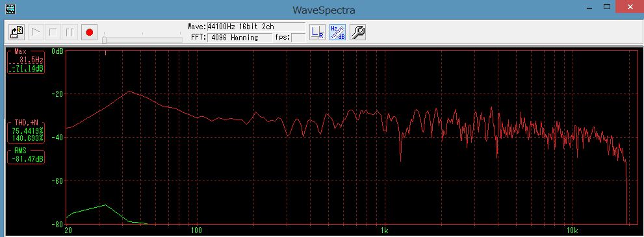This screenshot has width=644, height=237.
Task: Click the fps value field
Action: click(x=298, y=38)
